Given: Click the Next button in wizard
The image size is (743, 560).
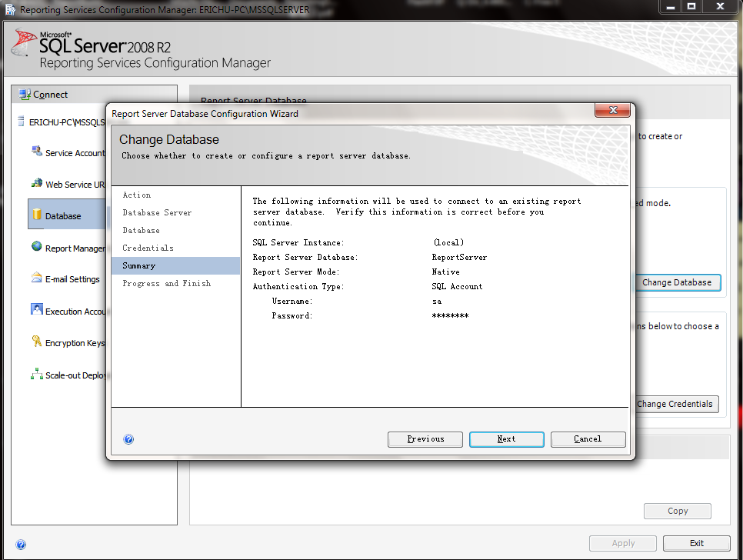Looking at the screenshot, I should (507, 439).
